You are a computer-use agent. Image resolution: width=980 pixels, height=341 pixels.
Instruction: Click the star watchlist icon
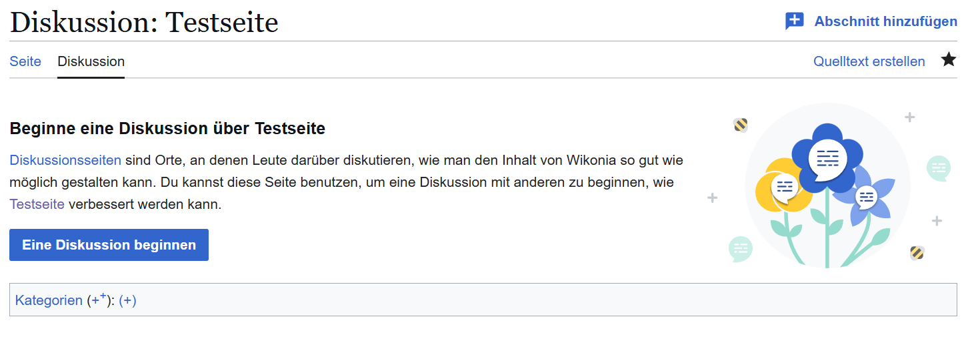coord(948,60)
